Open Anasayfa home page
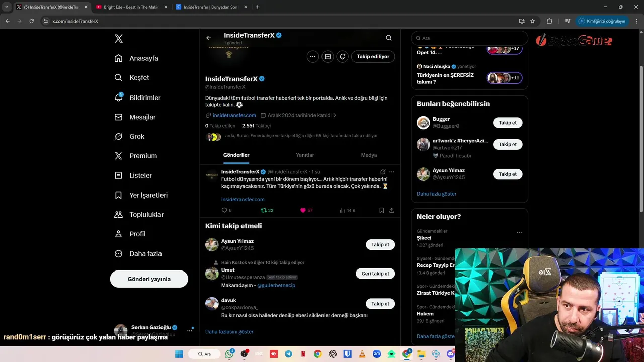Screen dimensions: 644x362 click(136, 58)
